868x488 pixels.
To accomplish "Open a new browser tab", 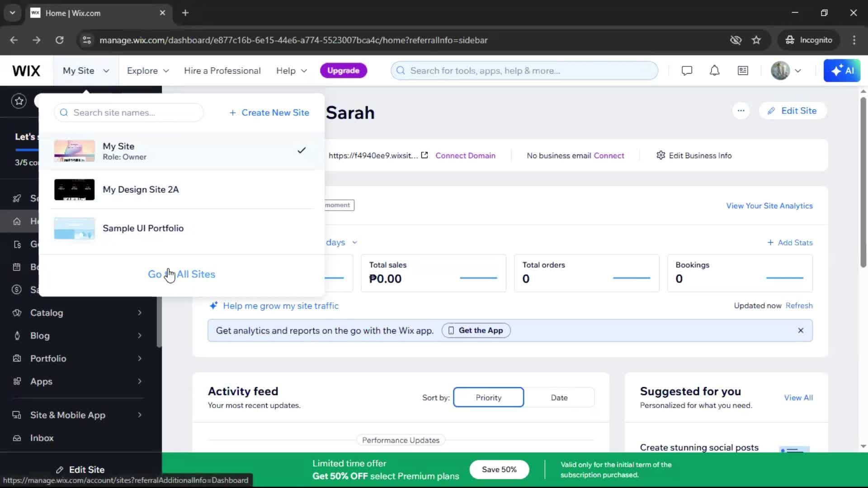I will pos(185,13).
